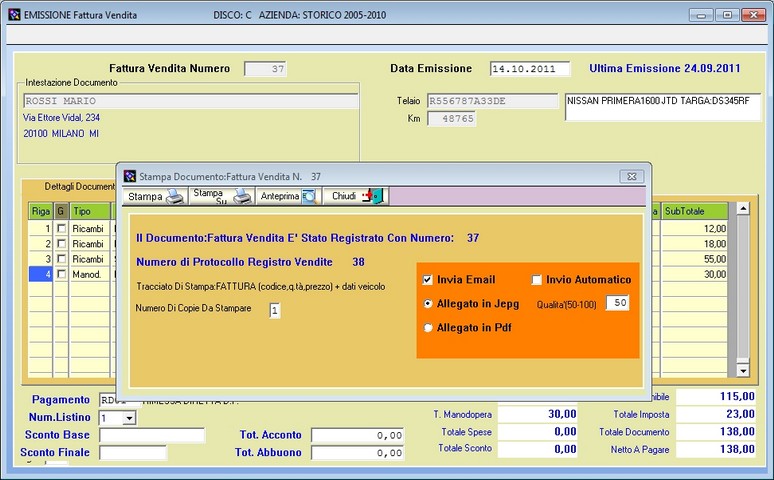Select Allegato in Jepg radio button
The width and height of the screenshot is (774, 480).
[x=428, y=304]
